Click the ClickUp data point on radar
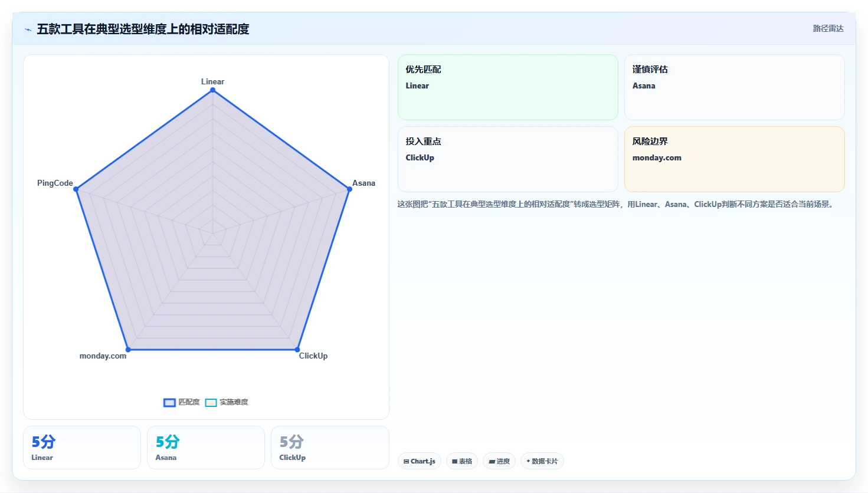Image resolution: width=868 pixels, height=493 pixels. pos(297,350)
